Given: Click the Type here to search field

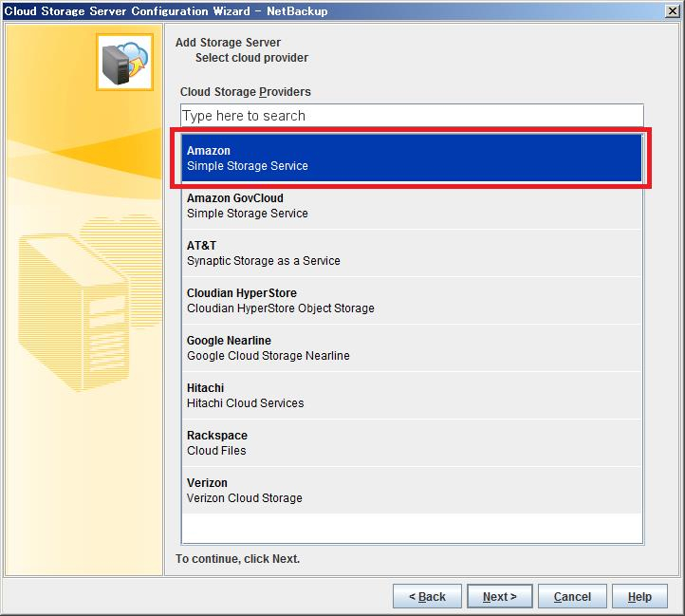Looking at the screenshot, I should click(x=412, y=116).
